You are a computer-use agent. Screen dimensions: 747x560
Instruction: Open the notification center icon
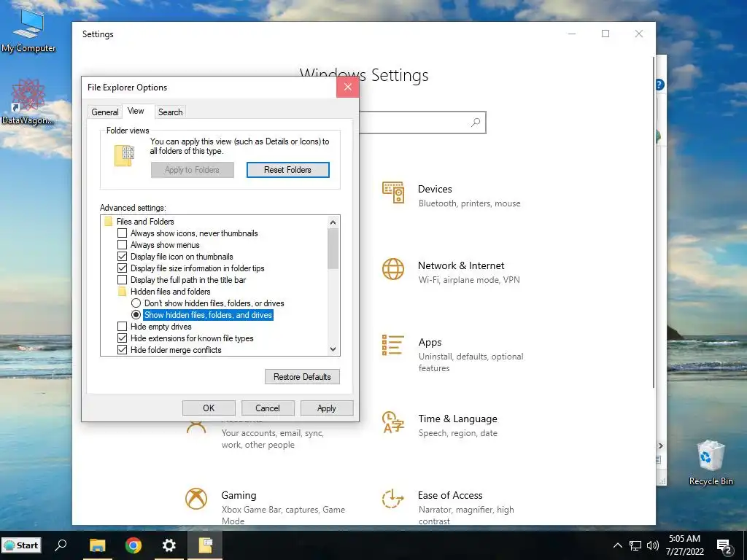tap(724, 546)
